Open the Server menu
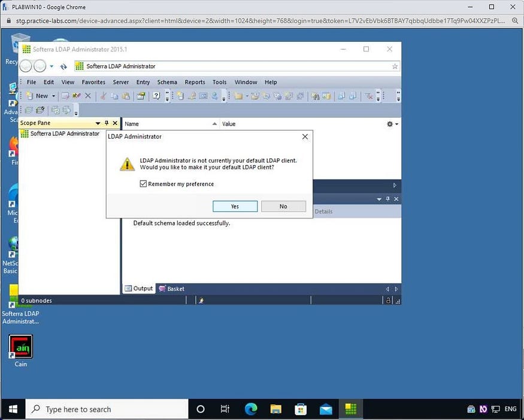This screenshot has width=524, height=420. (x=120, y=82)
